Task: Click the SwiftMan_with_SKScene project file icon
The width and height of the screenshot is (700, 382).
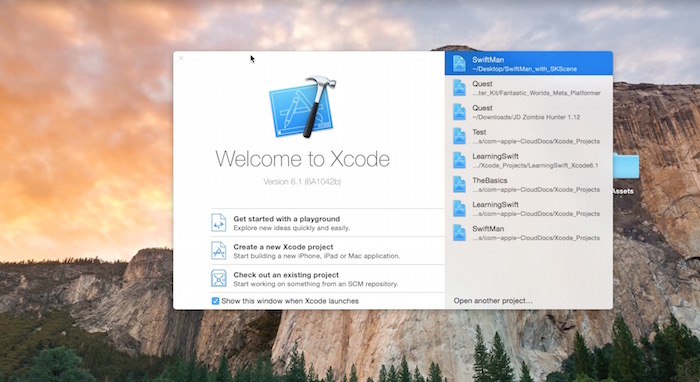Action: [459, 63]
